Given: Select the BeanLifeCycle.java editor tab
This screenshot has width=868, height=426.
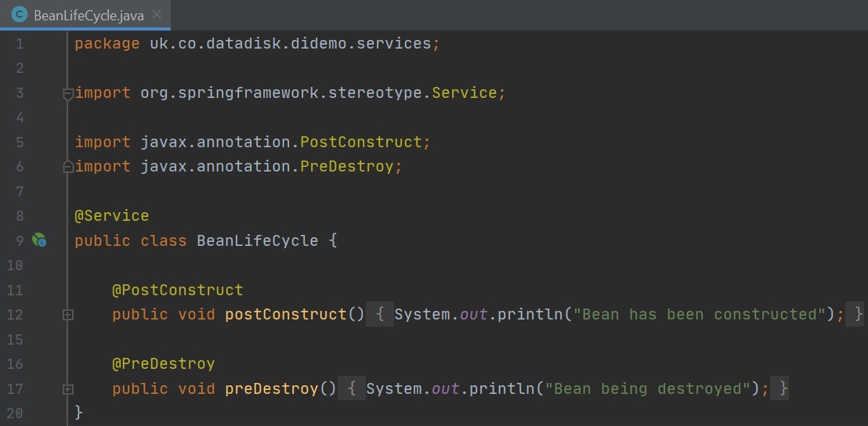Looking at the screenshot, I should point(86,15).
